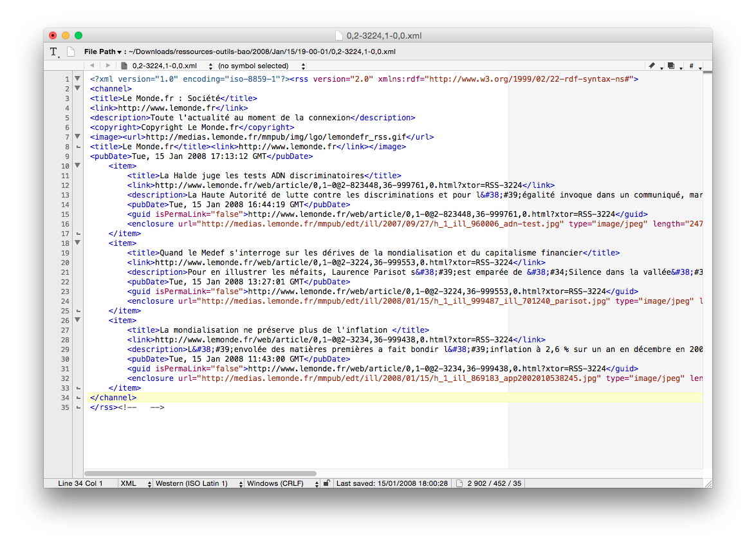
Task: Click the yellow minimize window button
Action: [x=66, y=35]
